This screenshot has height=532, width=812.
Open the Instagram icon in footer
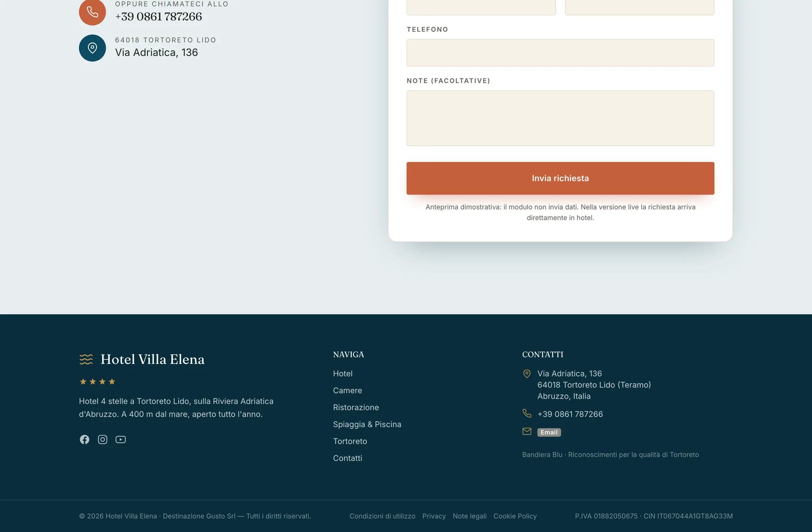(x=103, y=439)
